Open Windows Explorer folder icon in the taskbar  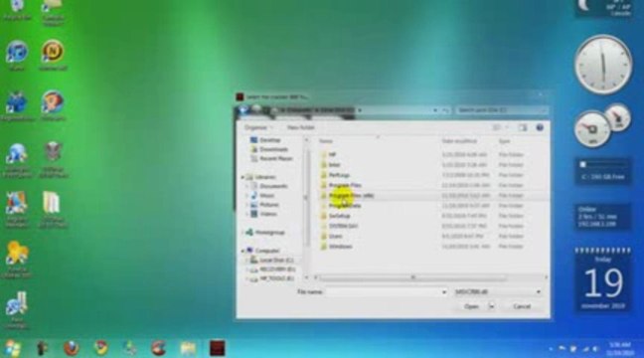(x=188, y=348)
